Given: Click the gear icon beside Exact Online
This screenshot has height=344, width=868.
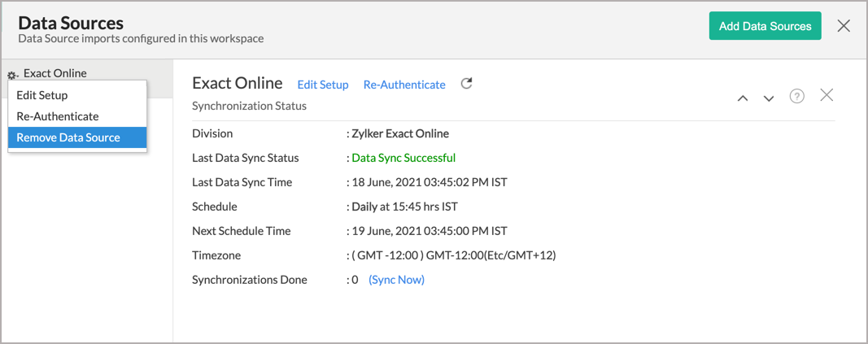Looking at the screenshot, I should [x=12, y=75].
